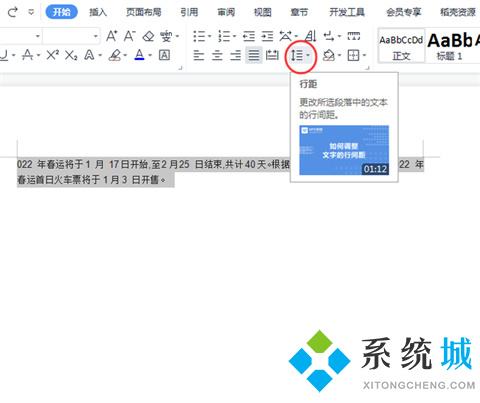Align text left
Viewport: 480px width, 403px height.
point(199,55)
